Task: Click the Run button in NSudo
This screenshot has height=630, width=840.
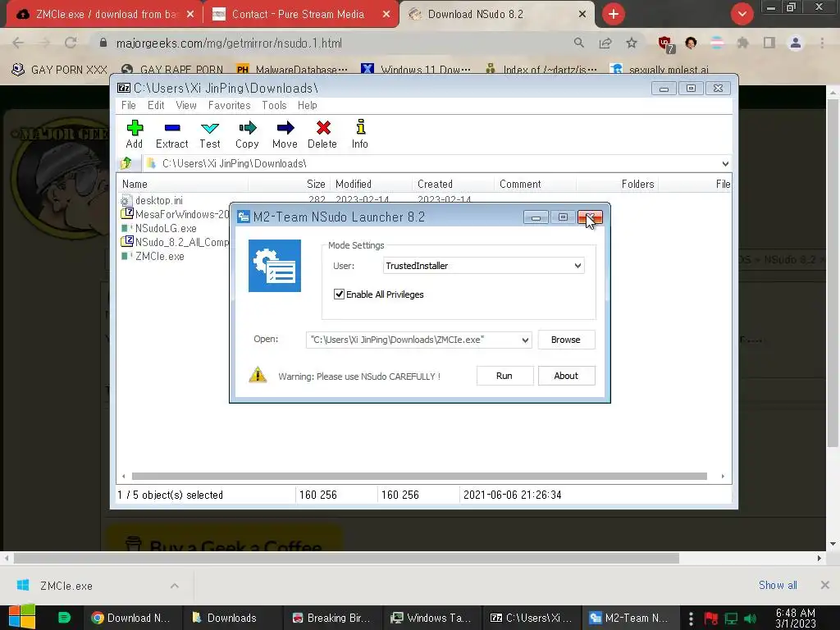Action: 504,376
